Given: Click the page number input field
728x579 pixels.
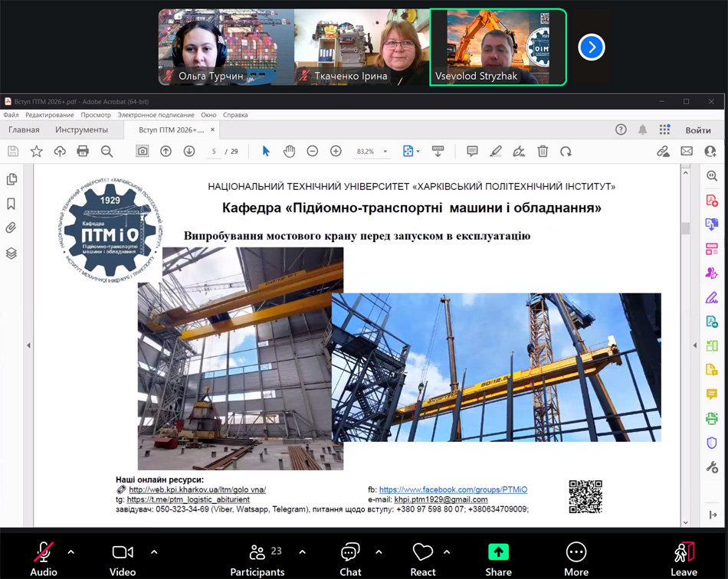Looking at the screenshot, I should click(215, 152).
